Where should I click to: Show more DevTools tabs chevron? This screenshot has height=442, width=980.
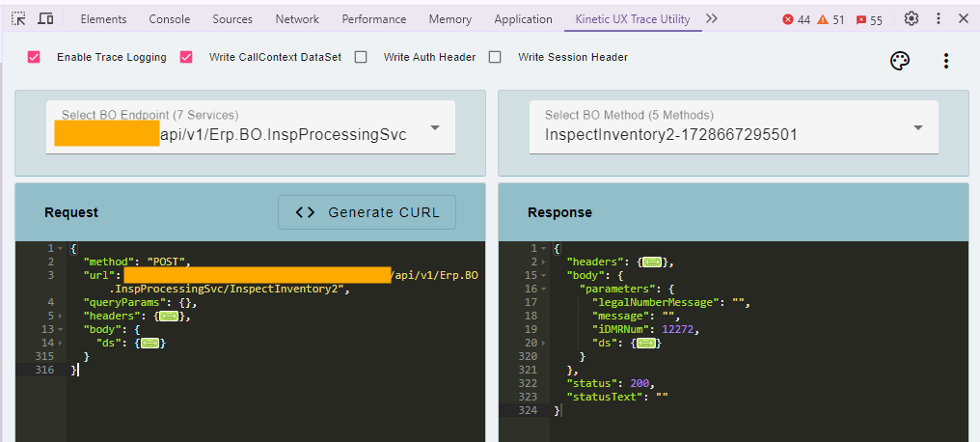click(712, 18)
